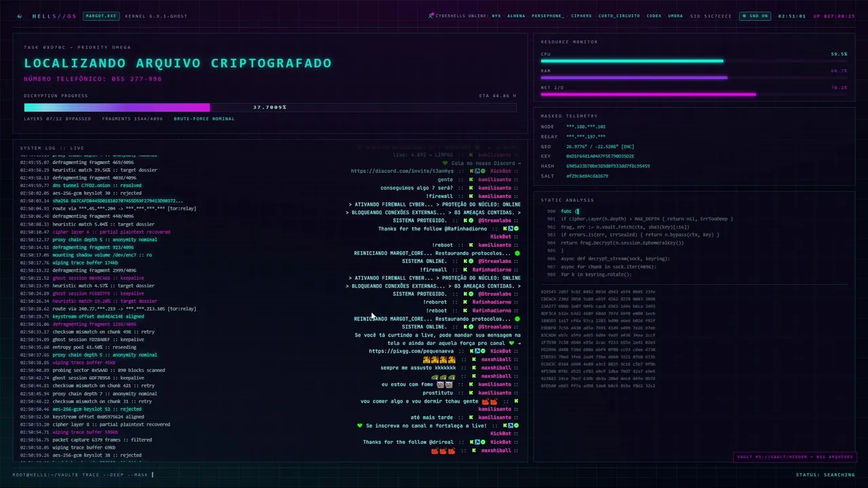This screenshot has width=868, height=488.
Task: Select online user CIPHERX in top bar
Action: (x=581, y=16)
